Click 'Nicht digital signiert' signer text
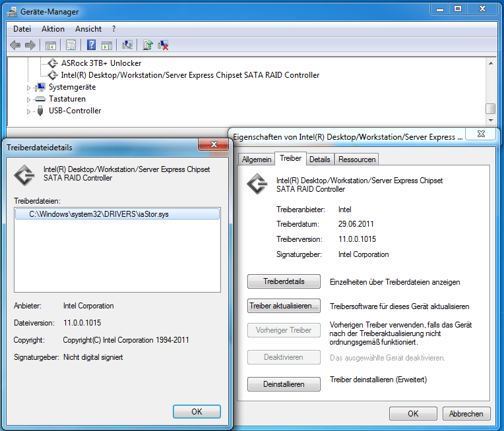The height and width of the screenshot is (431, 504). point(93,357)
